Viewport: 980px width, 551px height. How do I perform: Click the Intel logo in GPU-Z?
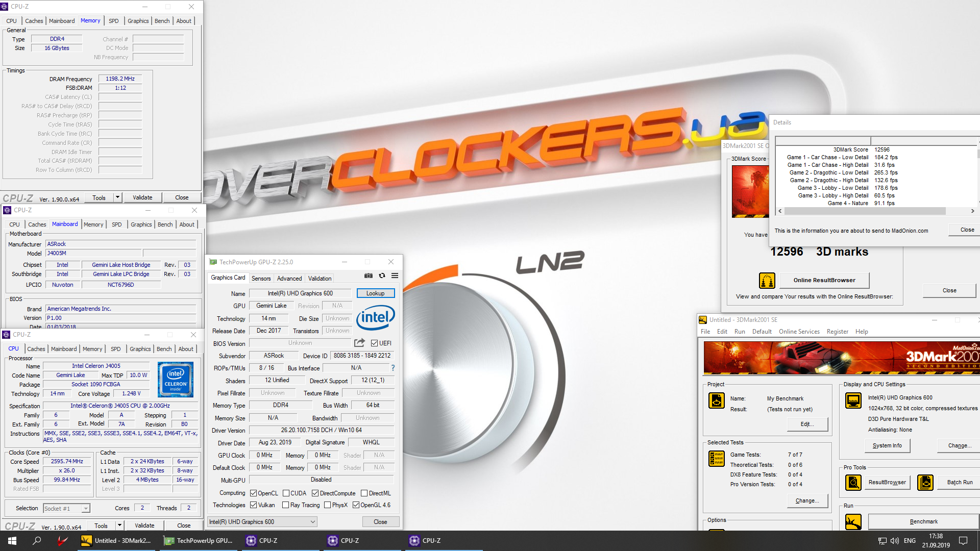(x=376, y=317)
